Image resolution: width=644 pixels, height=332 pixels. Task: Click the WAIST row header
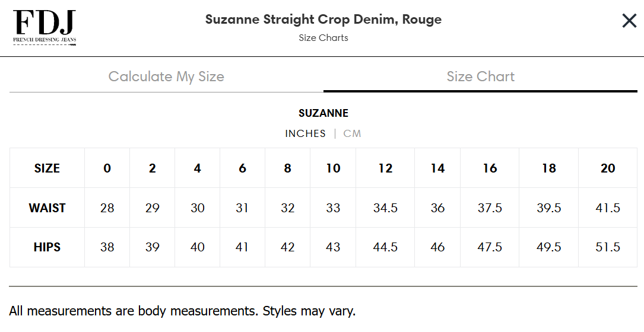[47, 208]
